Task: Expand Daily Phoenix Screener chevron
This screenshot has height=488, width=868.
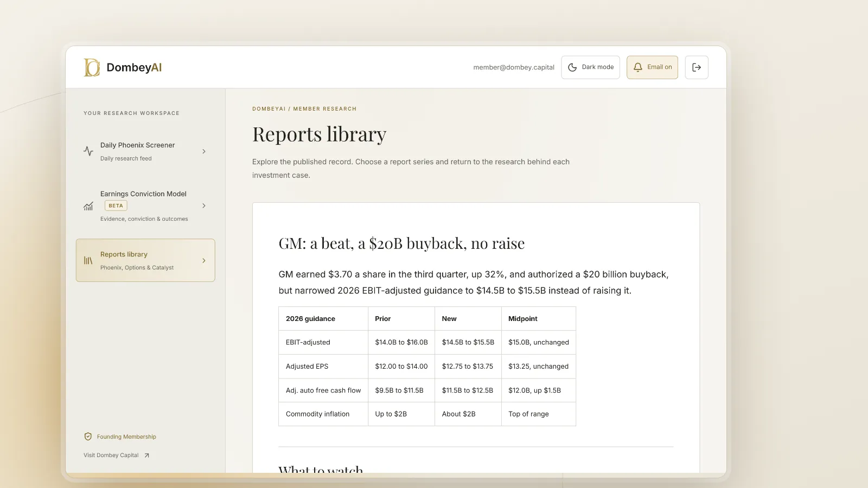Action: point(204,151)
